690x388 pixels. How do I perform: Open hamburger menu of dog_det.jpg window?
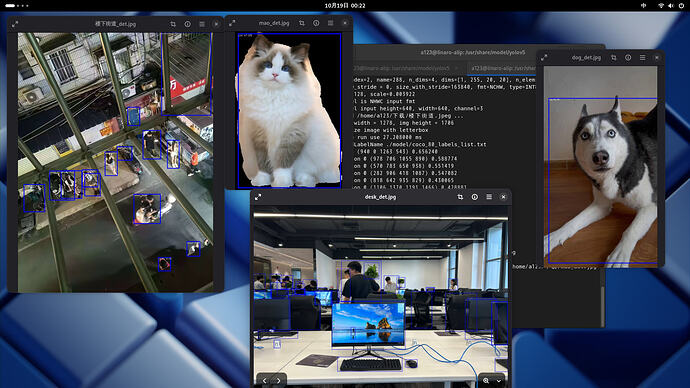point(642,58)
